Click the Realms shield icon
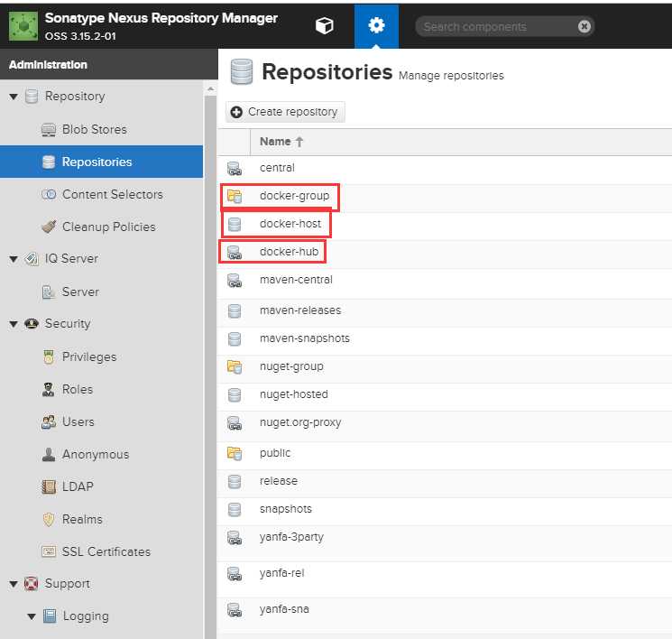This screenshot has width=672, height=639. (49, 519)
